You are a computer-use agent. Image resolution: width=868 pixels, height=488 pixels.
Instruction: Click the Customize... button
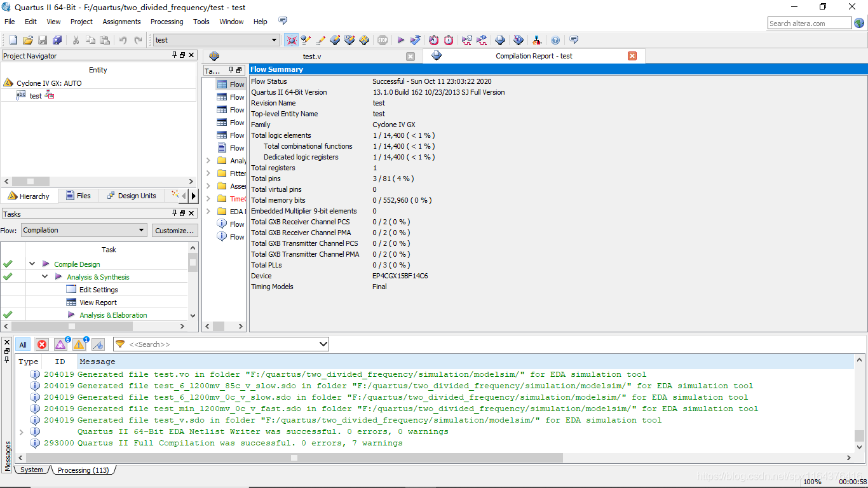[x=175, y=230]
